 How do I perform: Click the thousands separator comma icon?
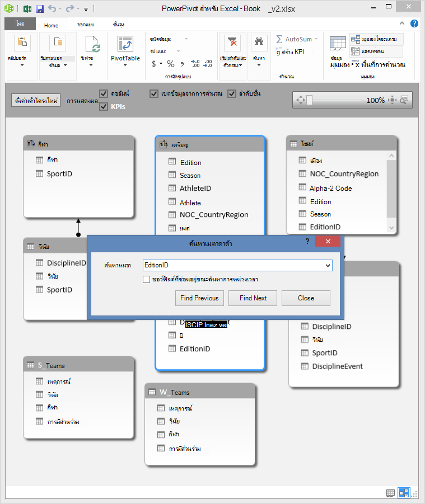click(183, 64)
